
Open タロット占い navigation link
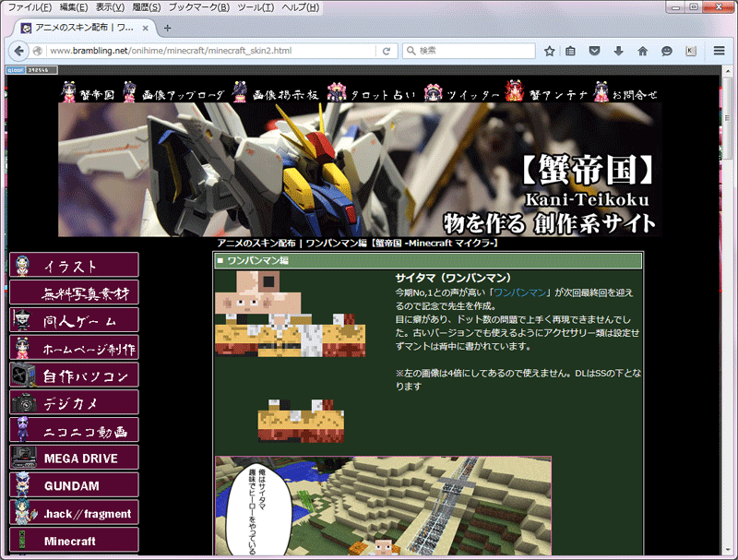click(372, 92)
